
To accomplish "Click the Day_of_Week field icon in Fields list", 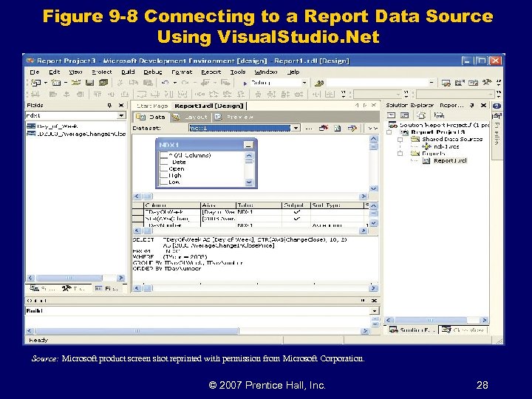I will 31,126.
